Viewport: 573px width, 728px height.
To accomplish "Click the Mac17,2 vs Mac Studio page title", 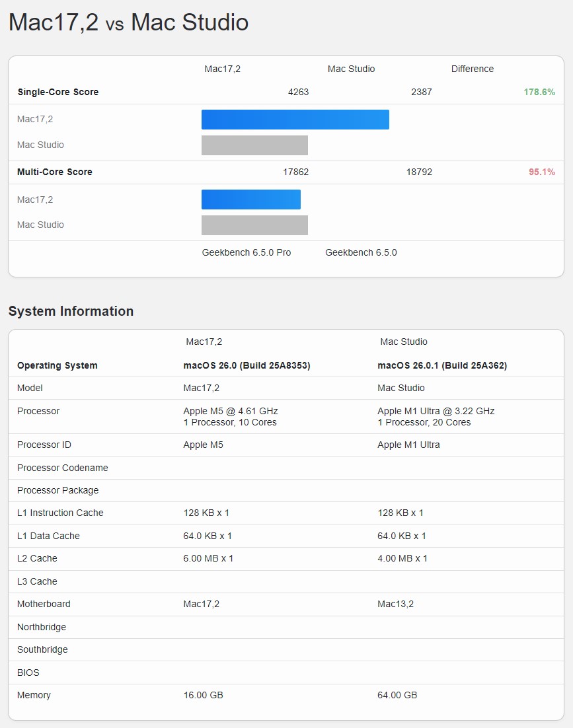I will (128, 22).
